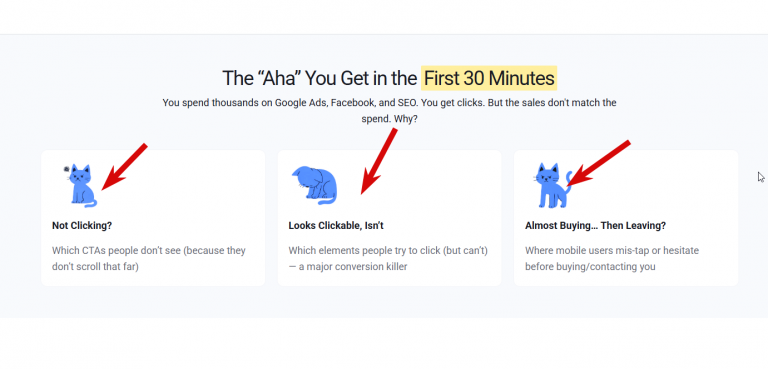Select the "Not Clicking?" card heading
Viewport: 768px width, 369px height.
click(x=82, y=226)
